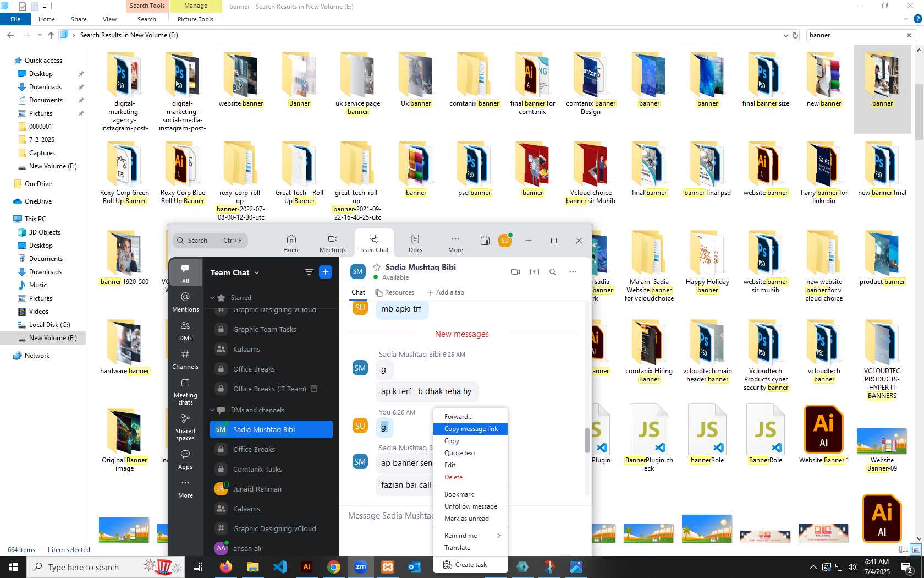Switch Explorer to large thumbnails view
The height and width of the screenshot is (578, 924).
[916, 549]
